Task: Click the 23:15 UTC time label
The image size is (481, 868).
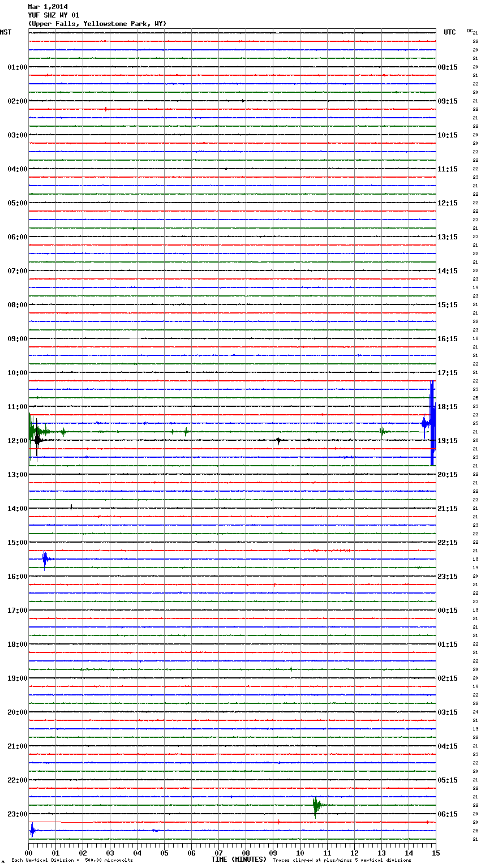Action: [448, 577]
